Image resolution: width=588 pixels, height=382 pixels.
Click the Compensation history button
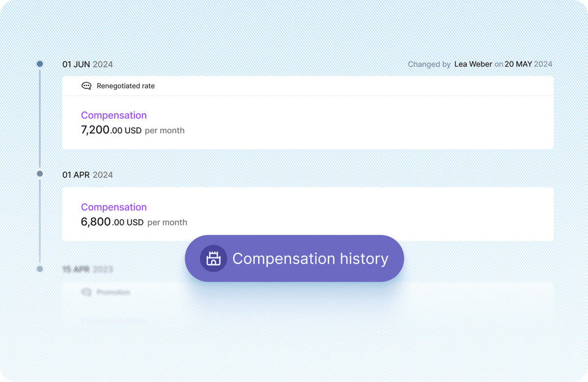pos(294,258)
